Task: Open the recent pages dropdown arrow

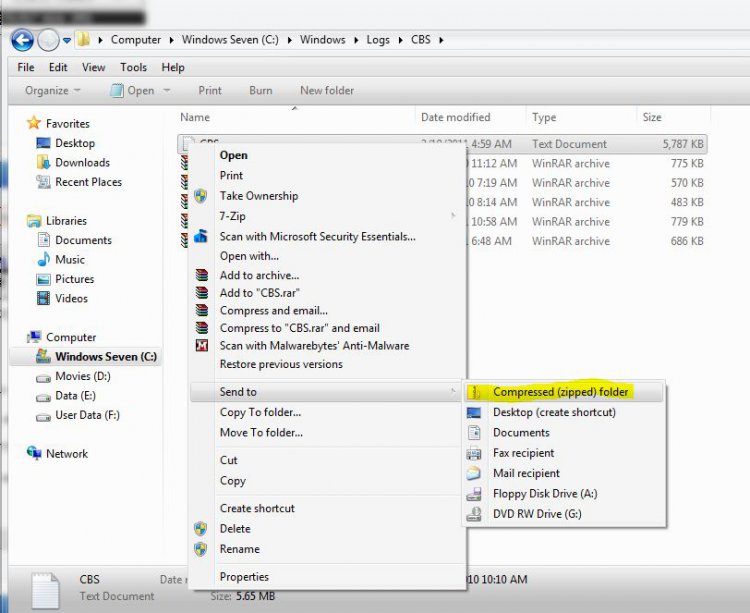Action: coord(67,41)
